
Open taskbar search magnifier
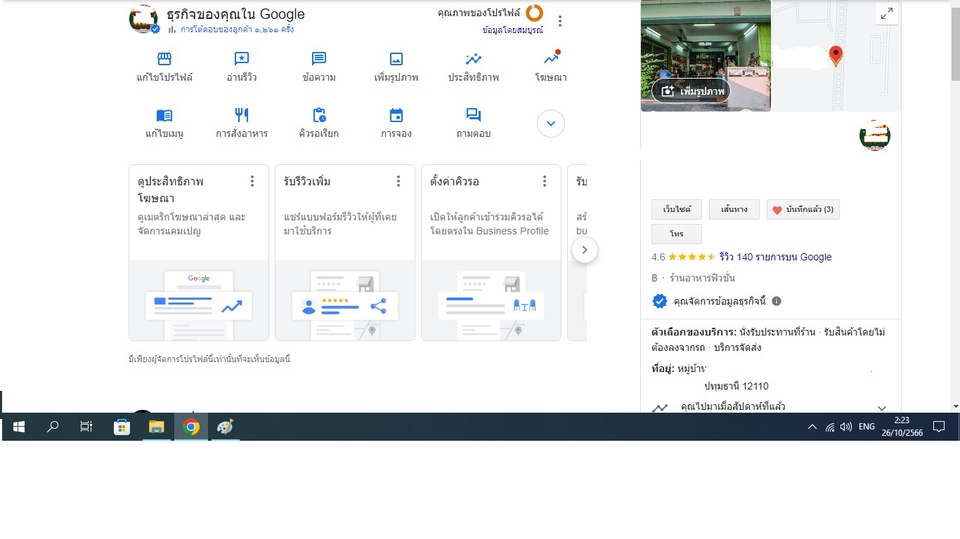coord(53,427)
